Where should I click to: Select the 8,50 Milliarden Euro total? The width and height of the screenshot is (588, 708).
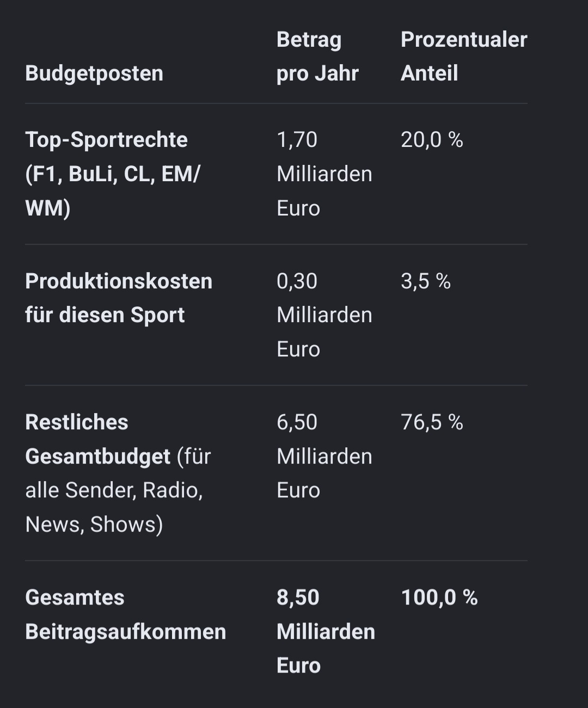tap(326, 631)
